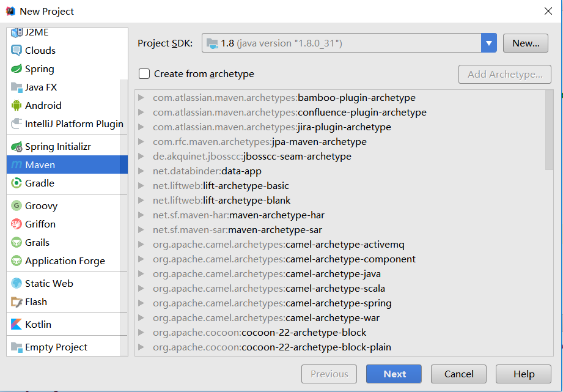Click the Previous button
563x392 pixels.
coord(329,374)
